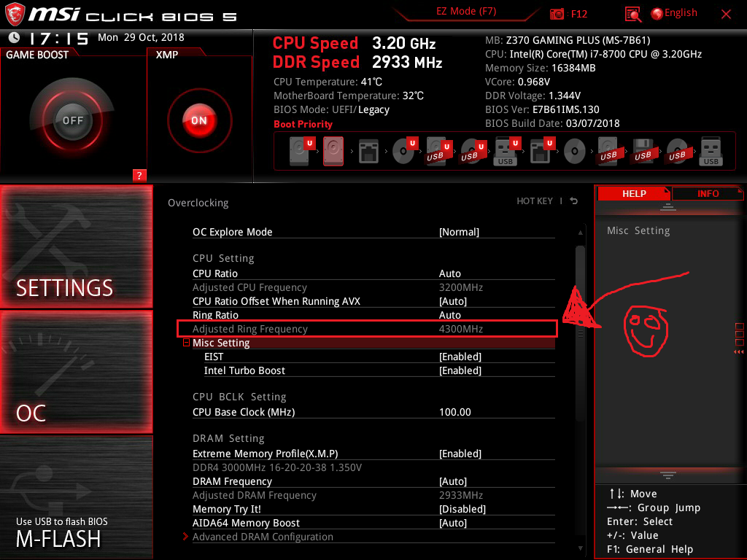
Task: Click the F12 label
Action: 578,15
